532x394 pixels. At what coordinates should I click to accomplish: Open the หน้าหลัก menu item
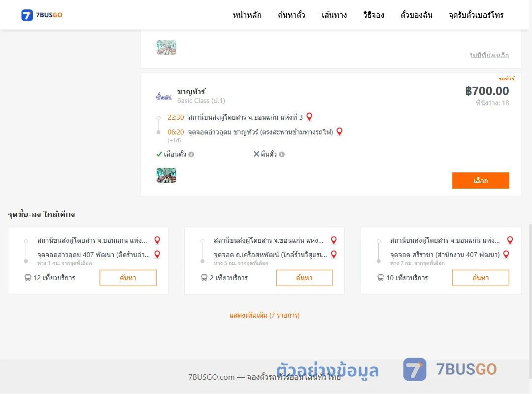(247, 15)
